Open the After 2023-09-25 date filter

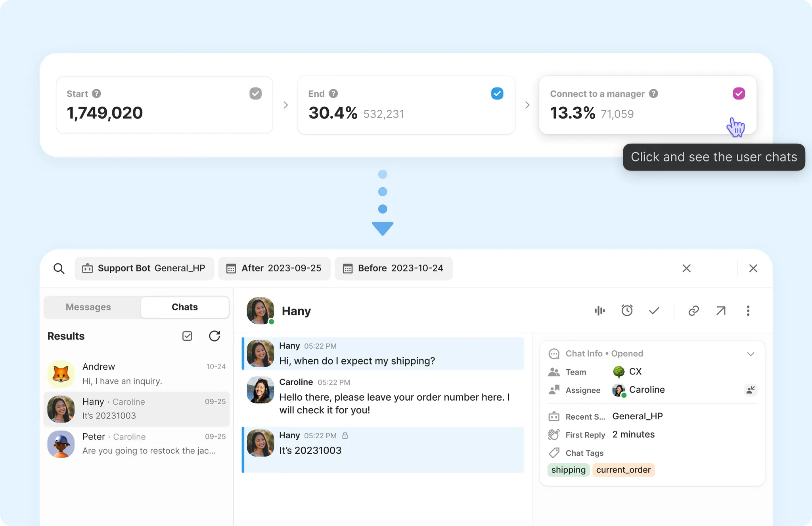(274, 269)
